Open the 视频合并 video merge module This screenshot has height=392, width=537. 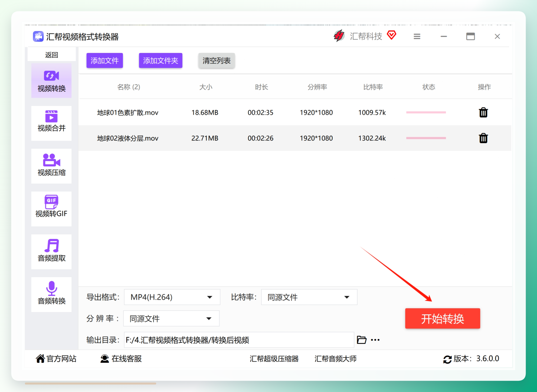[x=51, y=123]
